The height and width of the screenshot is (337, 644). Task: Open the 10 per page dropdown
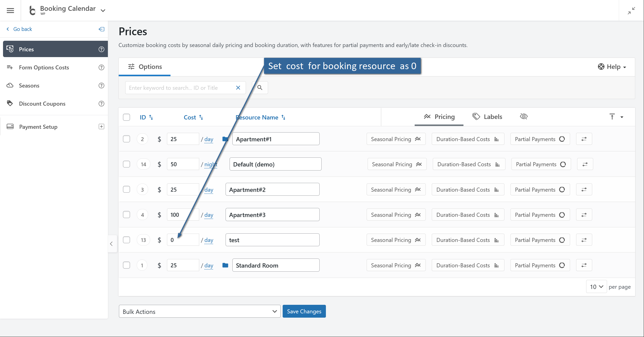[596, 287]
